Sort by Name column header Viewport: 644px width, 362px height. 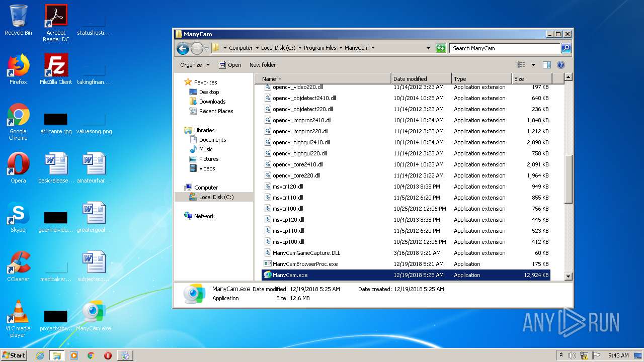(323, 79)
